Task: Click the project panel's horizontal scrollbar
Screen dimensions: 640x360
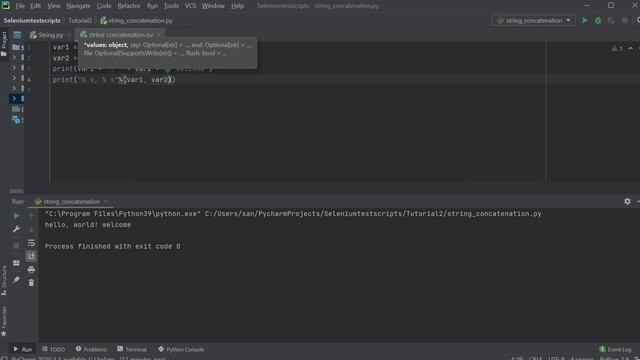Action: (x=16, y=191)
